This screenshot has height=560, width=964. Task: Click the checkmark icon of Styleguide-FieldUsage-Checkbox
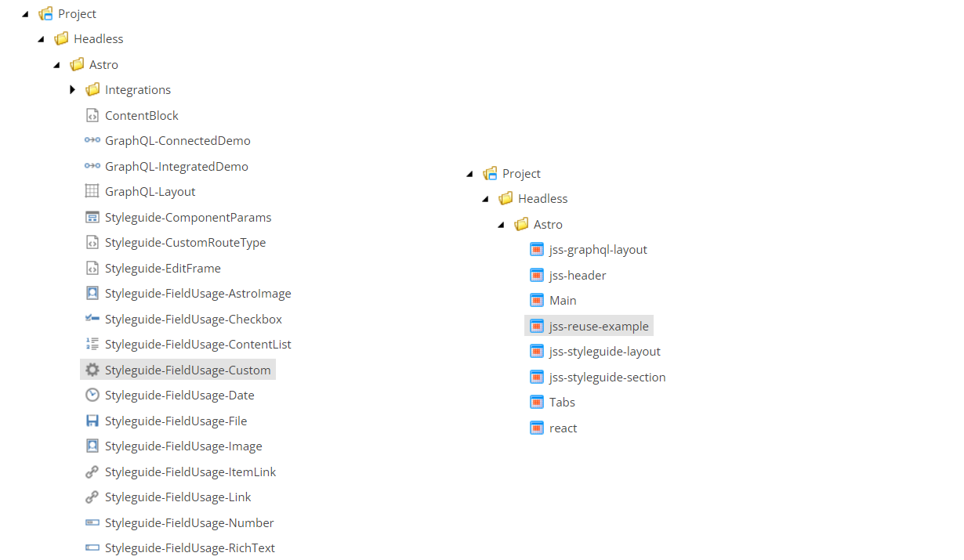point(92,319)
